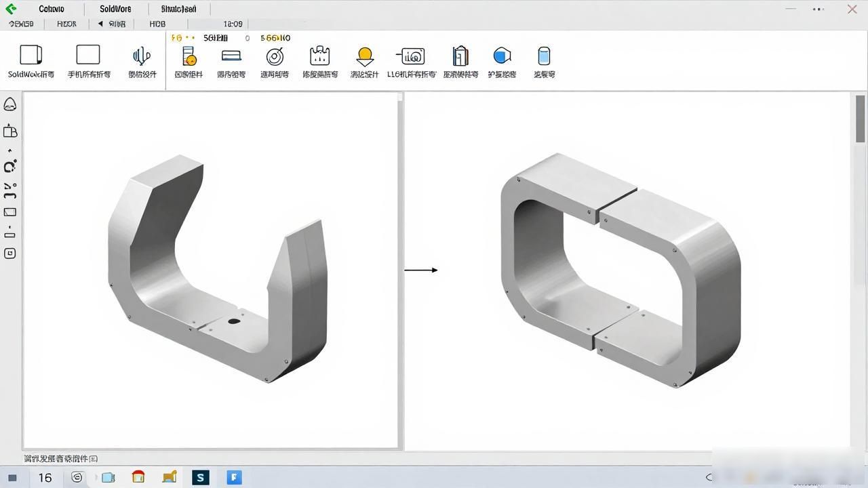Click the rounded square sidebar icon

(10, 253)
